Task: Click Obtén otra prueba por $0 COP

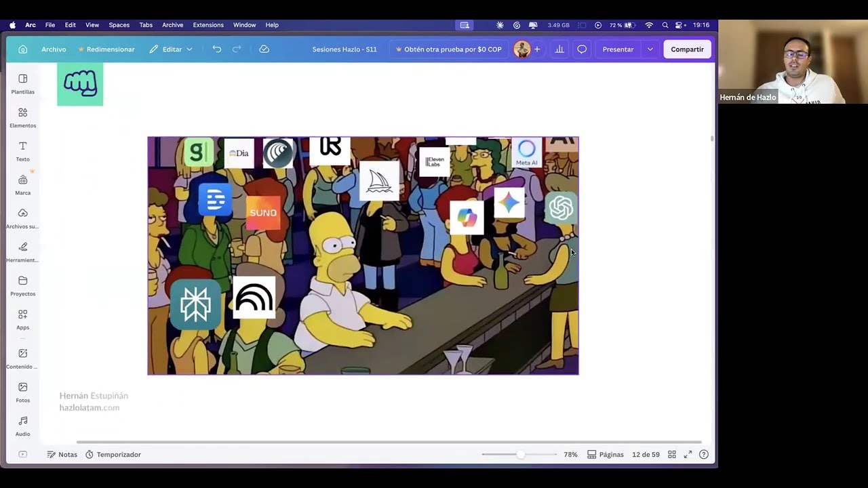Action: click(x=448, y=49)
